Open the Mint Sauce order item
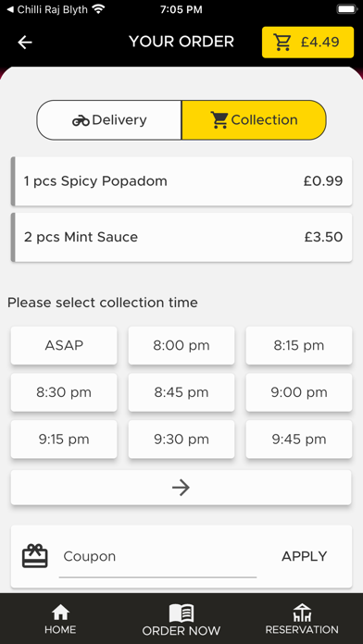The width and height of the screenshot is (363, 644). tap(181, 237)
